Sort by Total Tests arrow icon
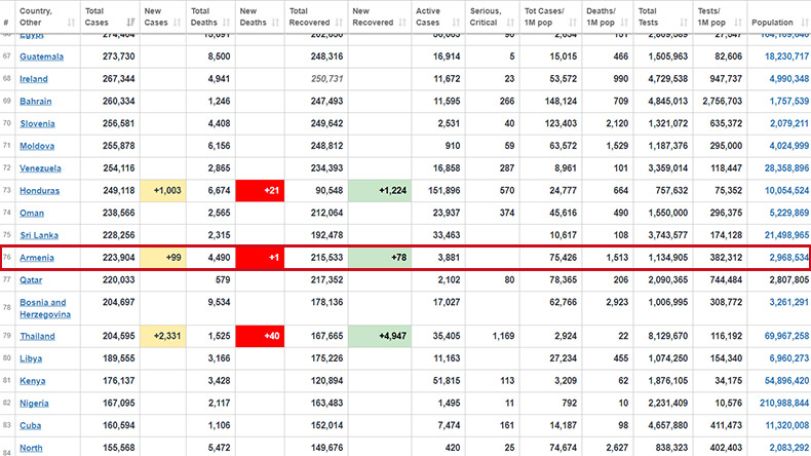This screenshot has height=456, width=811. pos(684,22)
